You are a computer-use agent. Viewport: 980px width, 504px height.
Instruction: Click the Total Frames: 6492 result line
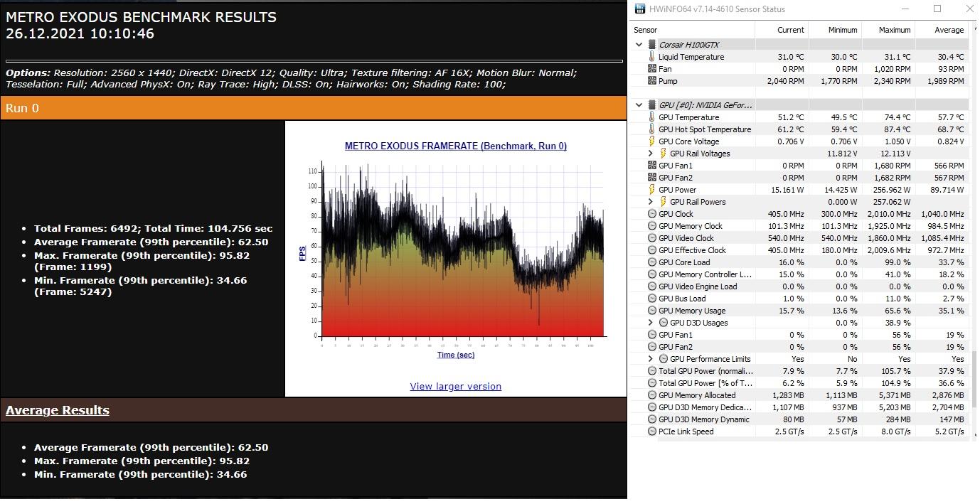tap(153, 229)
